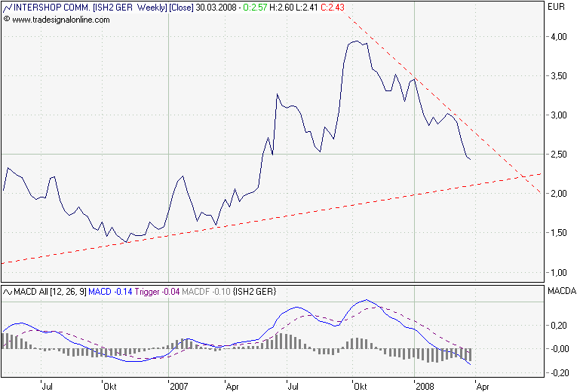Click the [Close] price field label
The image size is (580, 392).
coord(181,8)
